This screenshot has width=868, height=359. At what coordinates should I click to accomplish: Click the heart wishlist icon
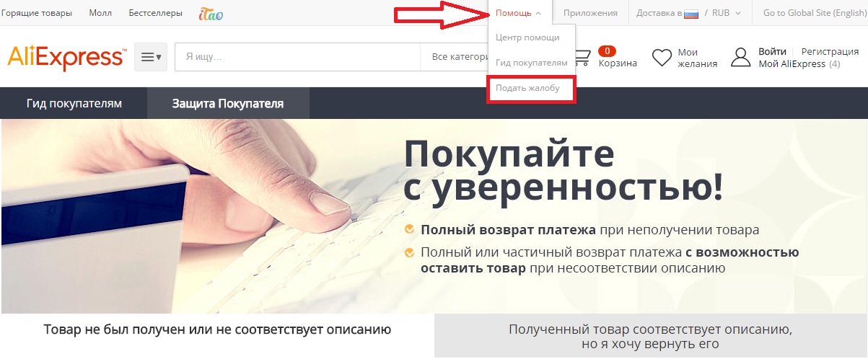[x=662, y=58]
